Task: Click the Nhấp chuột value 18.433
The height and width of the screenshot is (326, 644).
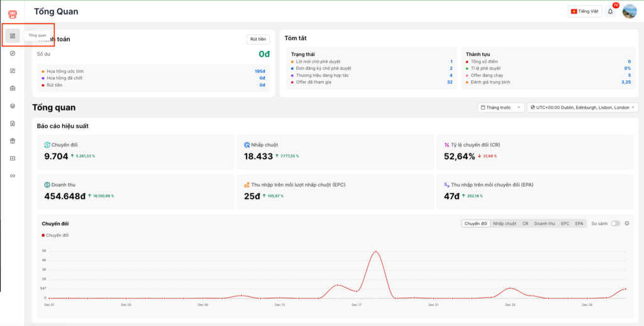Action: coord(258,156)
